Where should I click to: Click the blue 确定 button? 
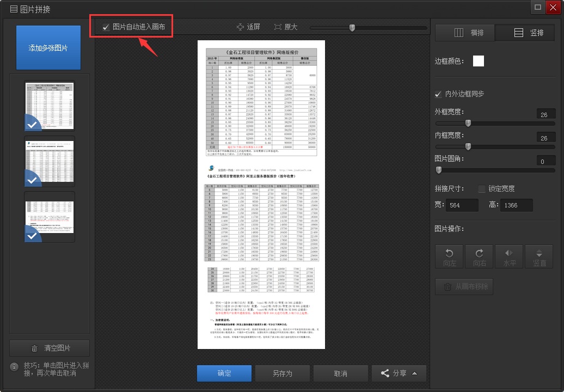point(224,373)
